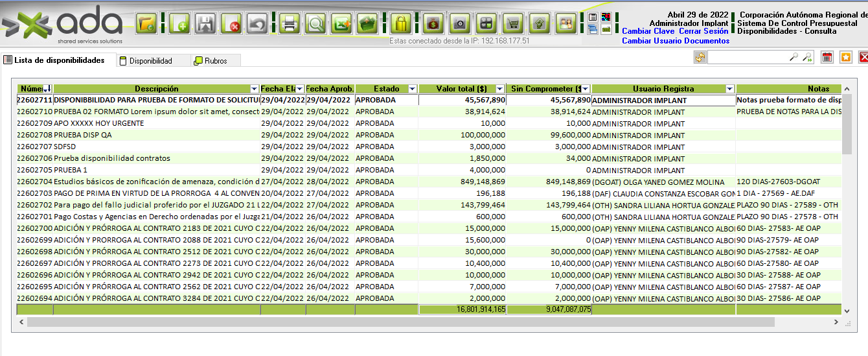Image resolution: width=868 pixels, height=356 pixels.
Task: Click the Cerrar Sesión link
Action: [703, 31]
